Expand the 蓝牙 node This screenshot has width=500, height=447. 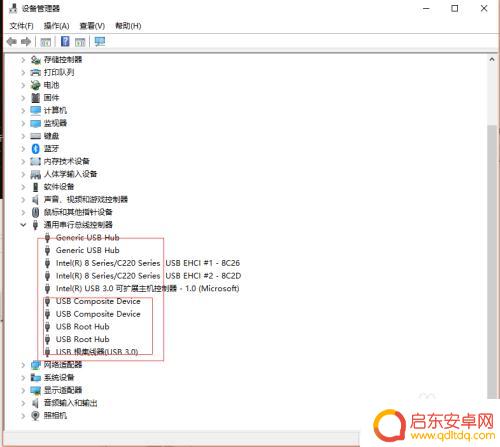coord(23,149)
